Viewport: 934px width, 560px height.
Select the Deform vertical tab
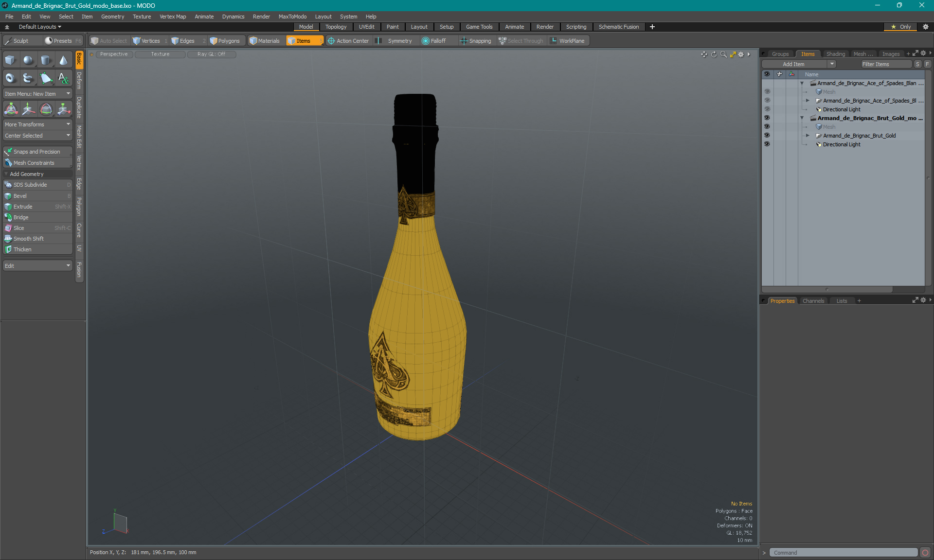[79, 81]
